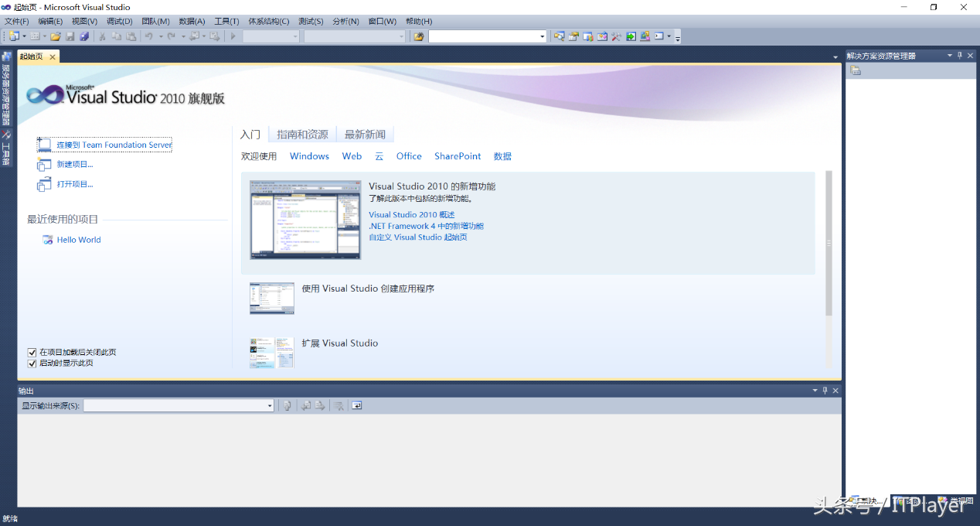Open the Toolbox hammer-and-wrench toolbar icon

tap(616, 36)
